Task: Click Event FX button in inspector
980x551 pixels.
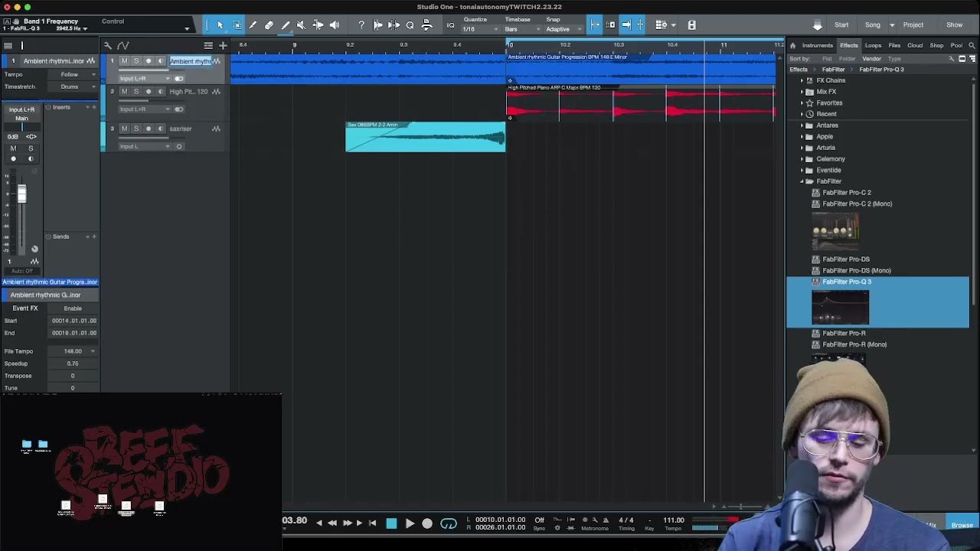Action: [x=24, y=308]
